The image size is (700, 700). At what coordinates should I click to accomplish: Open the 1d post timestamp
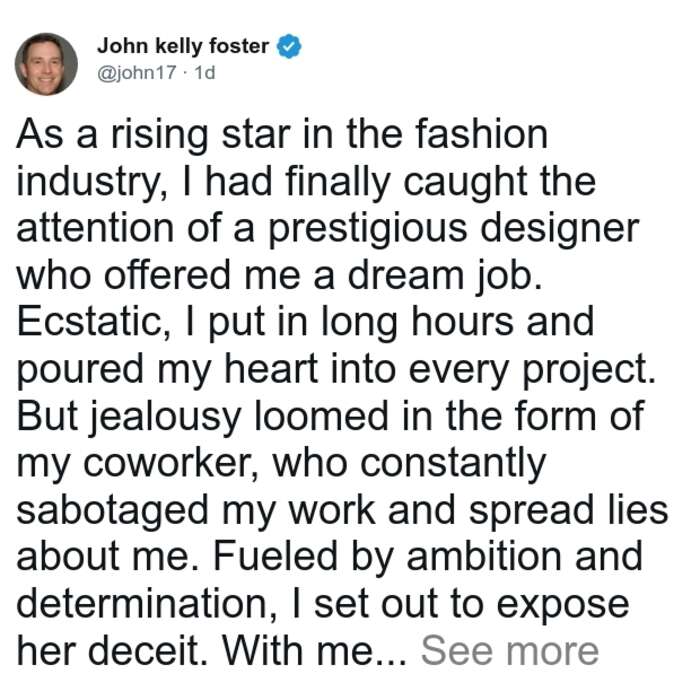point(205,72)
